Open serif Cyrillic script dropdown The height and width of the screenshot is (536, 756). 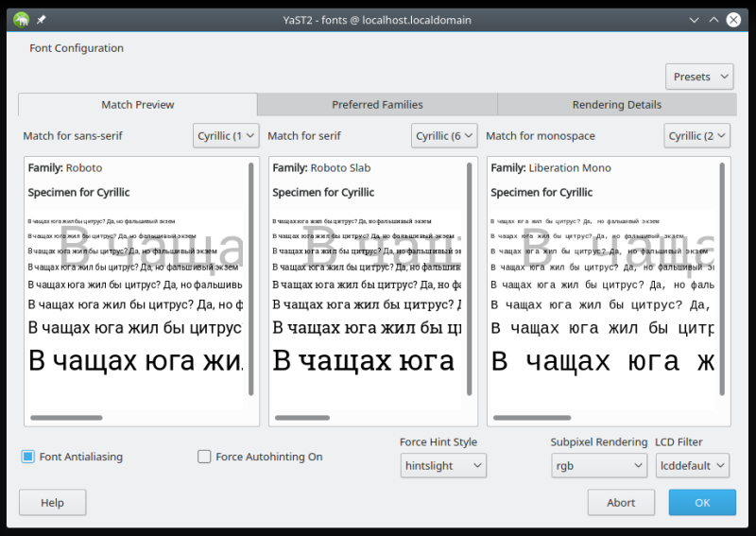click(x=444, y=136)
